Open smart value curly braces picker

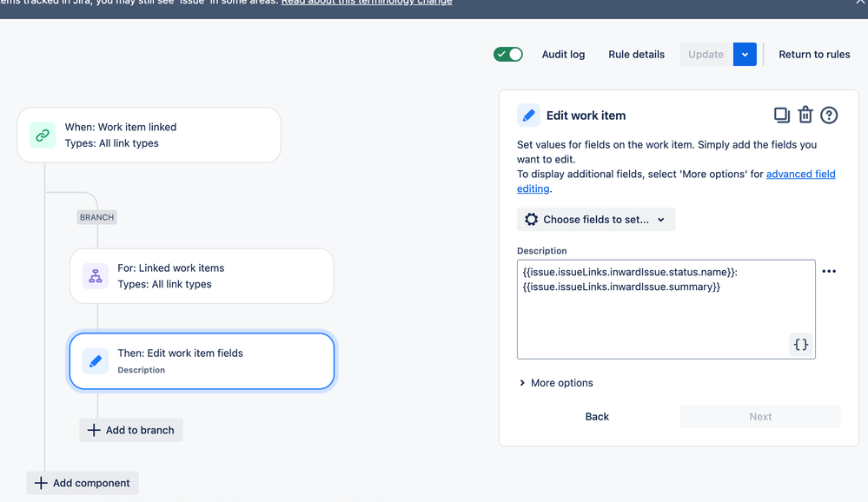click(x=800, y=344)
